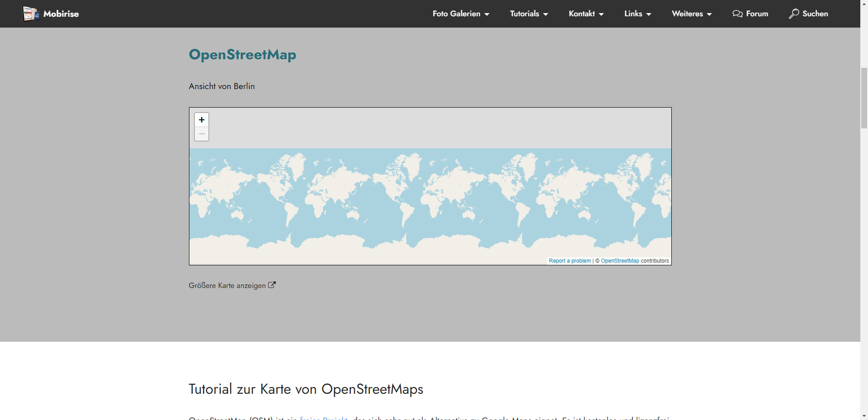The image size is (868, 420).
Task: Click external link icon beside Größere Karte
Action: (272, 285)
